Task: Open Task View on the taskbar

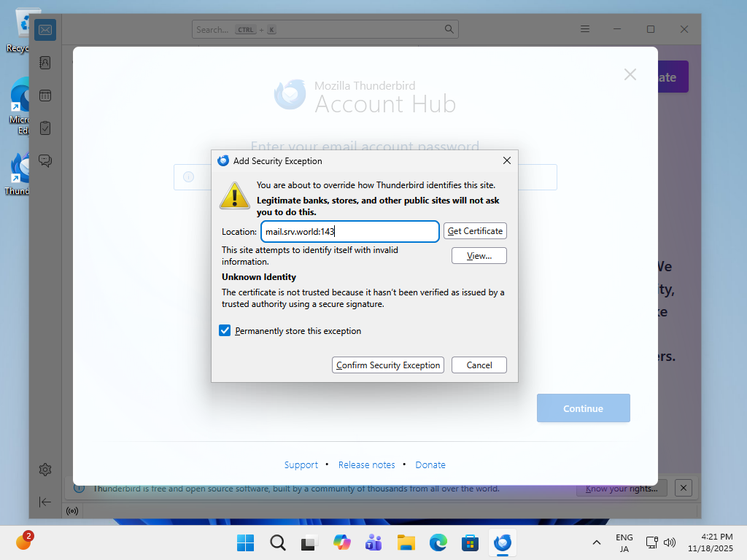Action: coord(309,542)
